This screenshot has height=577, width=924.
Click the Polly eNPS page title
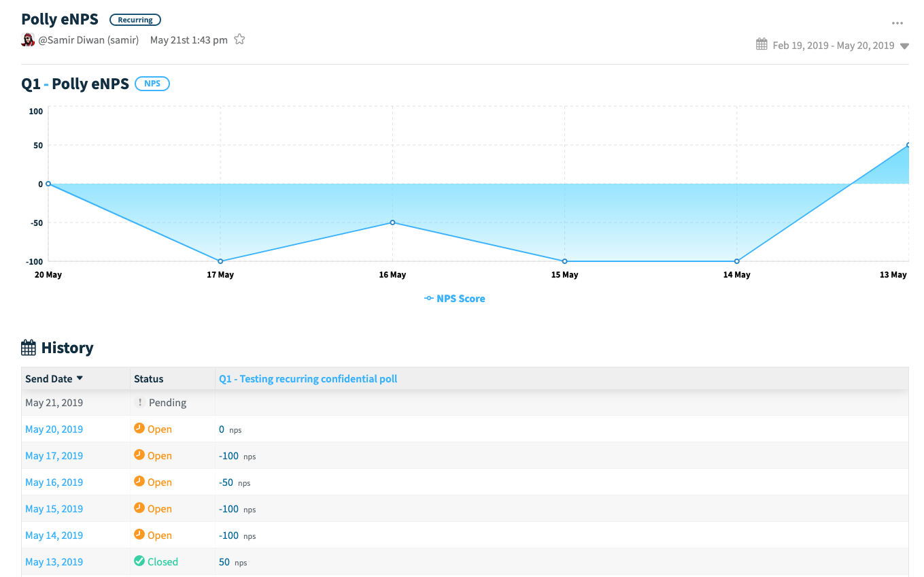click(x=60, y=19)
